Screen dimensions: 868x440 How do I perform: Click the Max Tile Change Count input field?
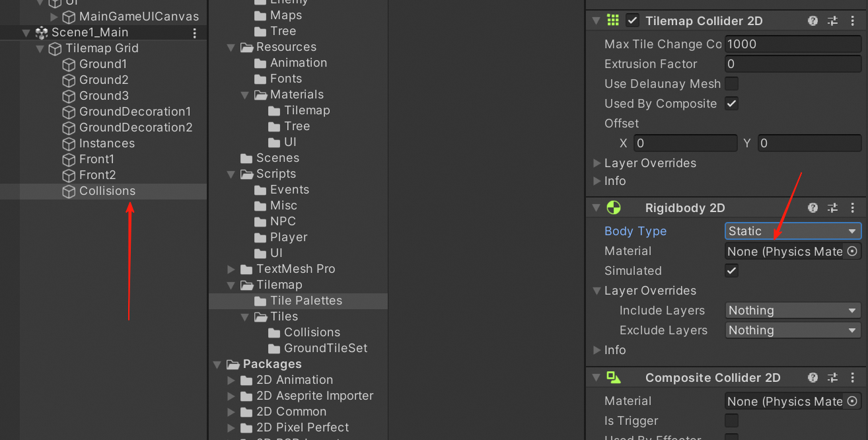point(792,44)
